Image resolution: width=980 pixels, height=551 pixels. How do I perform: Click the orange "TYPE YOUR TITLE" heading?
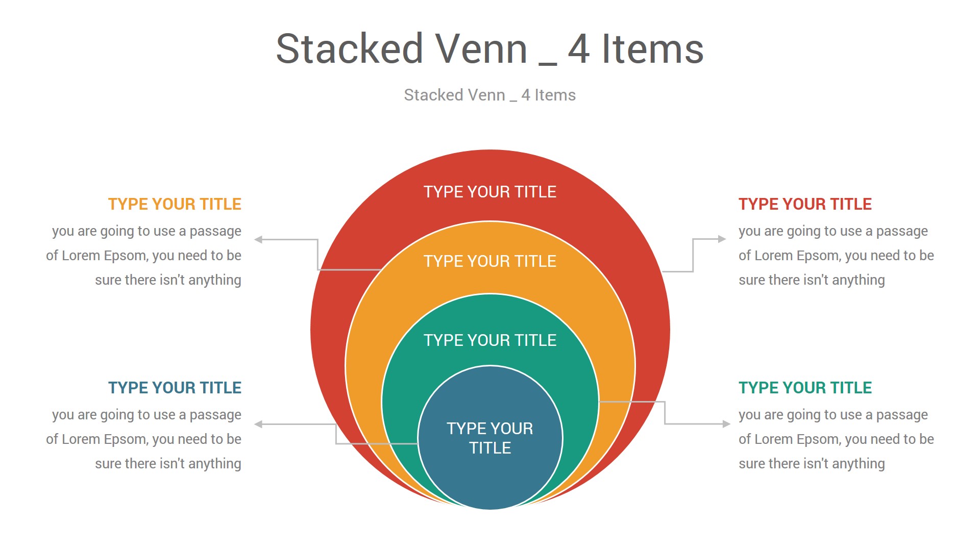(175, 204)
